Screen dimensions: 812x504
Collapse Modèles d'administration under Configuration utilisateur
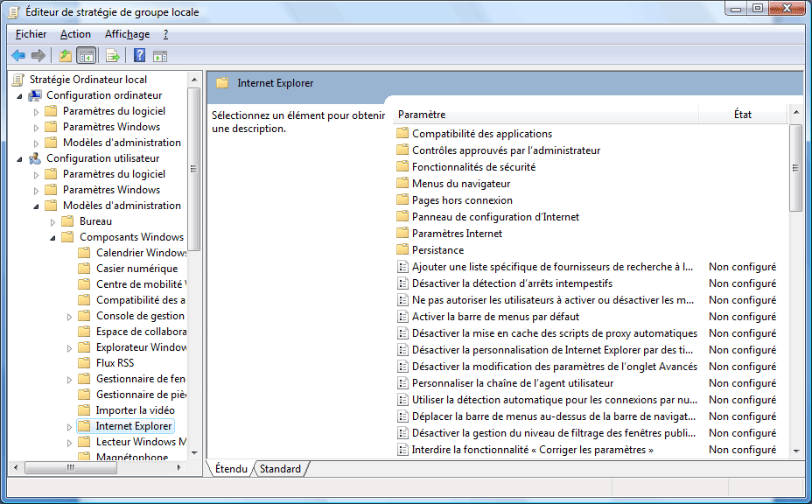(x=36, y=206)
